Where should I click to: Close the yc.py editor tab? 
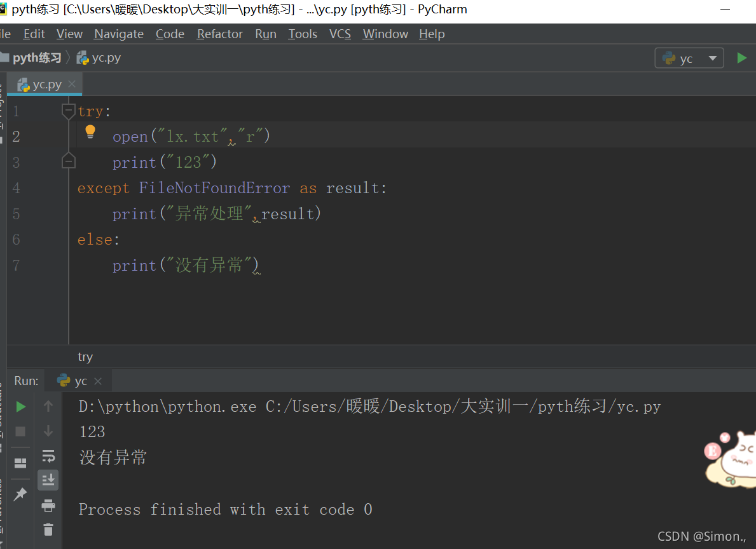point(72,85)
